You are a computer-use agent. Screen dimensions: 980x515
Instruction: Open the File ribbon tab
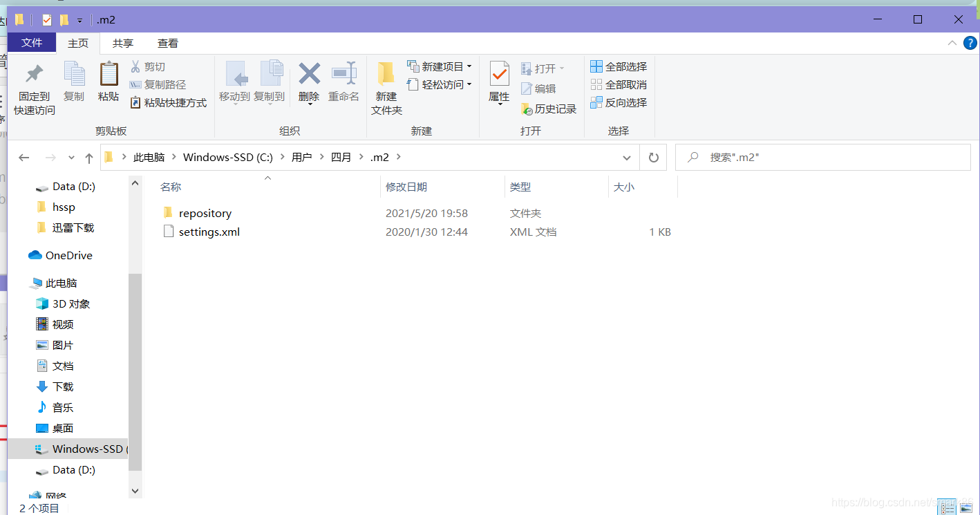click(32, 42)
